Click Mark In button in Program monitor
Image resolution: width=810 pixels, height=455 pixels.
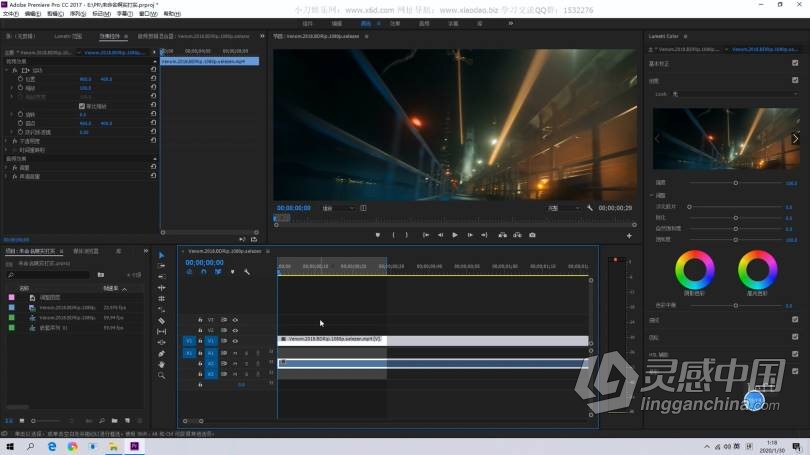393,235
